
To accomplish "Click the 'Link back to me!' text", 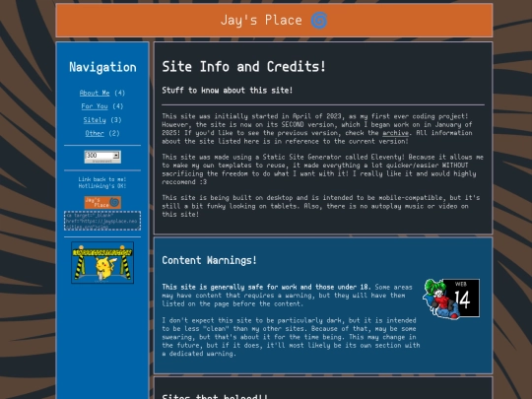I will coord(102,179).
